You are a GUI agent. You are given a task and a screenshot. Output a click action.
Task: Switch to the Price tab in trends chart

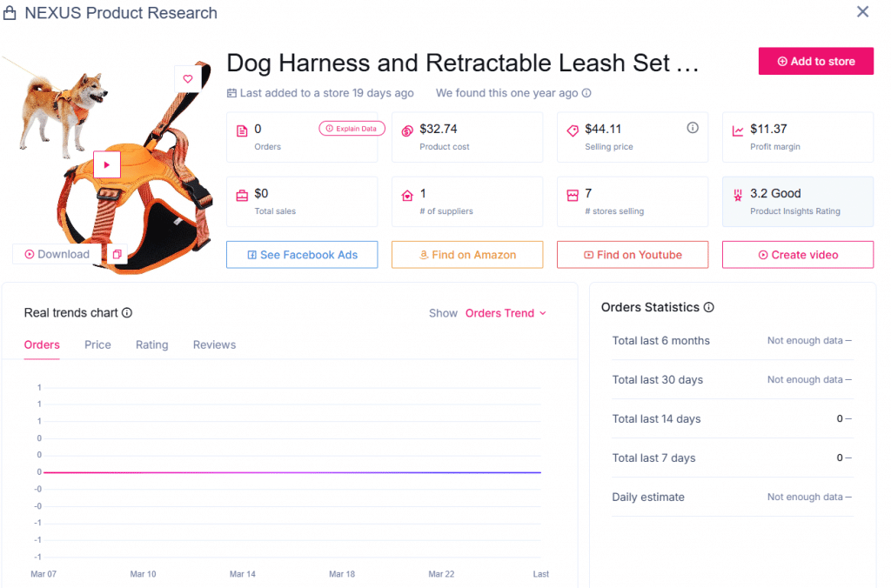point(97,344)
